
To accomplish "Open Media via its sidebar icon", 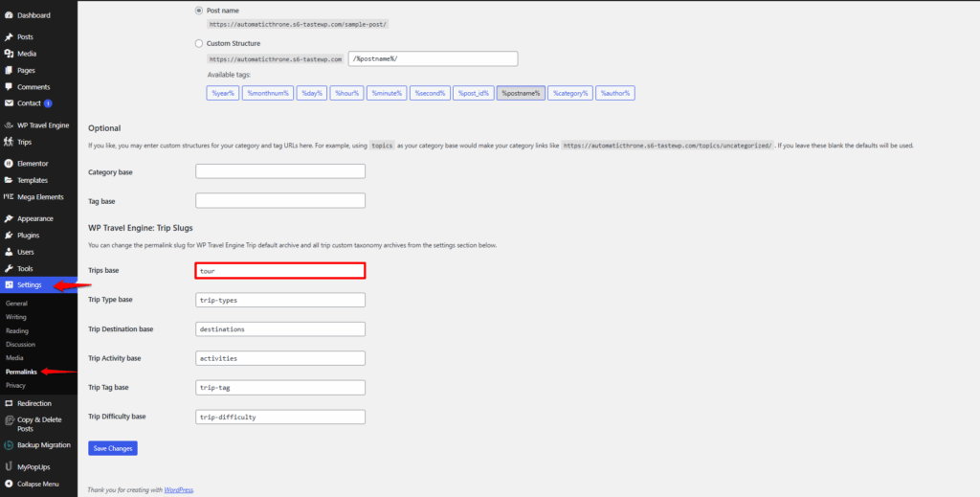I will tap(9, 54).
